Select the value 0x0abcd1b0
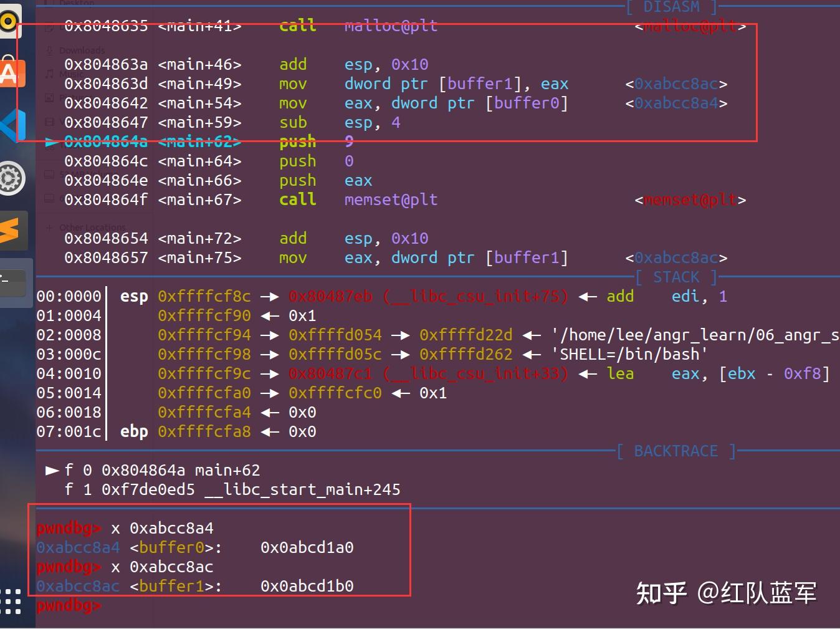840x629 pixels. 307,586
